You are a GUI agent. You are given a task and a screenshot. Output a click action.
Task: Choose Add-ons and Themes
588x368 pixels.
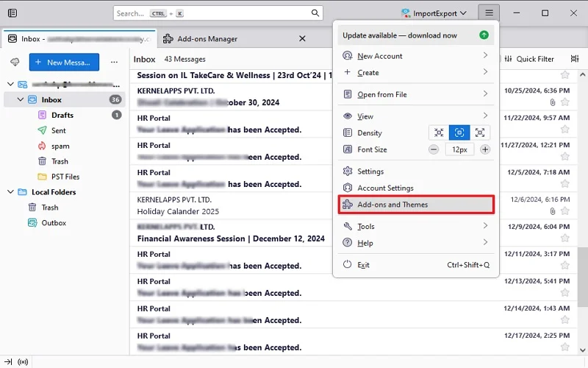(416, 205)
